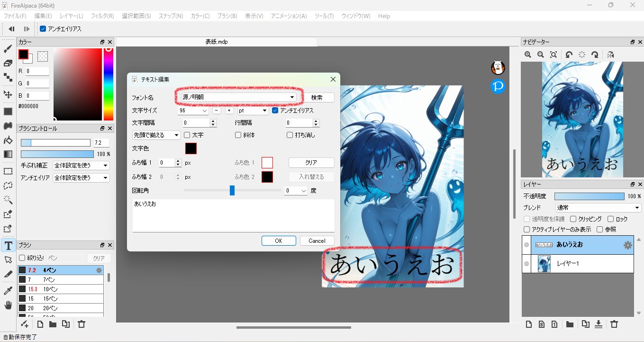Open the レイヤー(L) menu
This screenshot has width=644, height=342.
click(71, 16)
